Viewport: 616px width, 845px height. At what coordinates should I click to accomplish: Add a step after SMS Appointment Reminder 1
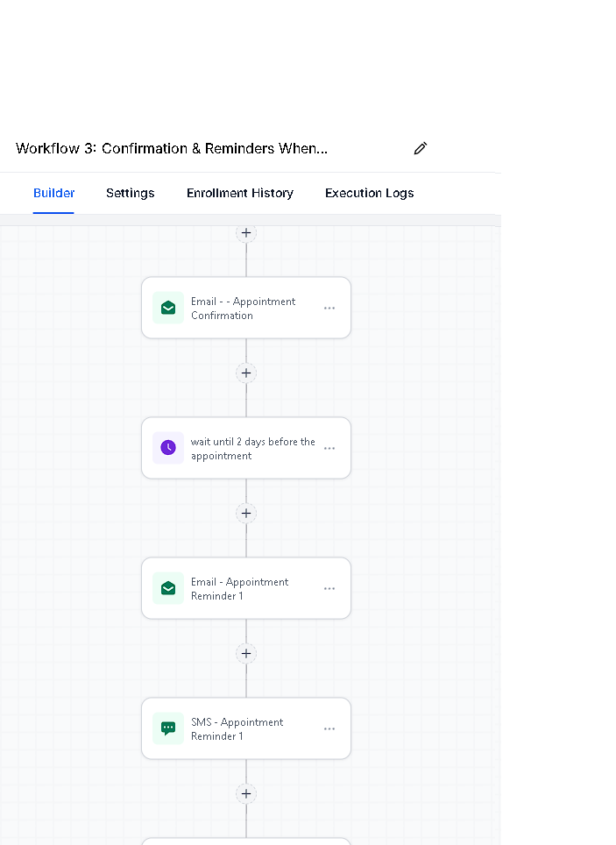click(x=246, y=793)
